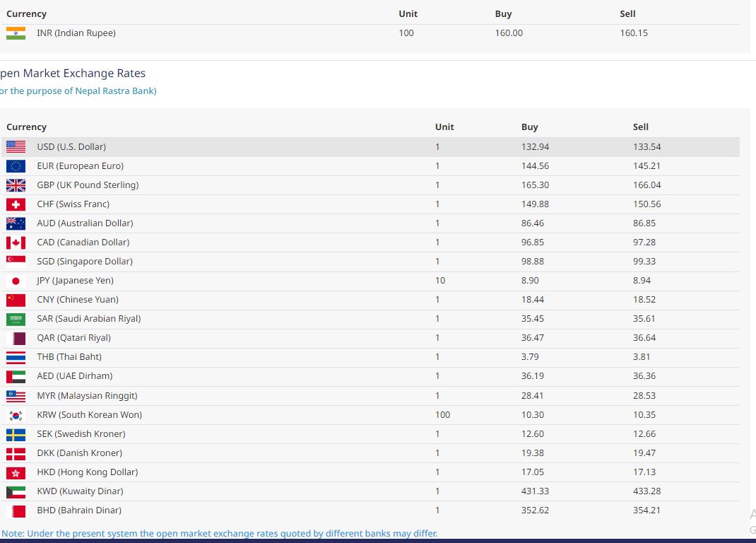Click the note about differing bank rates
Screen dimensions: 756x543
(219, 533)
